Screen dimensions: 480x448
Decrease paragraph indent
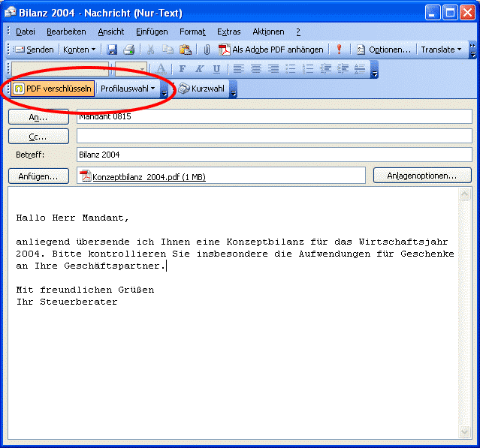tap(325, 69)
